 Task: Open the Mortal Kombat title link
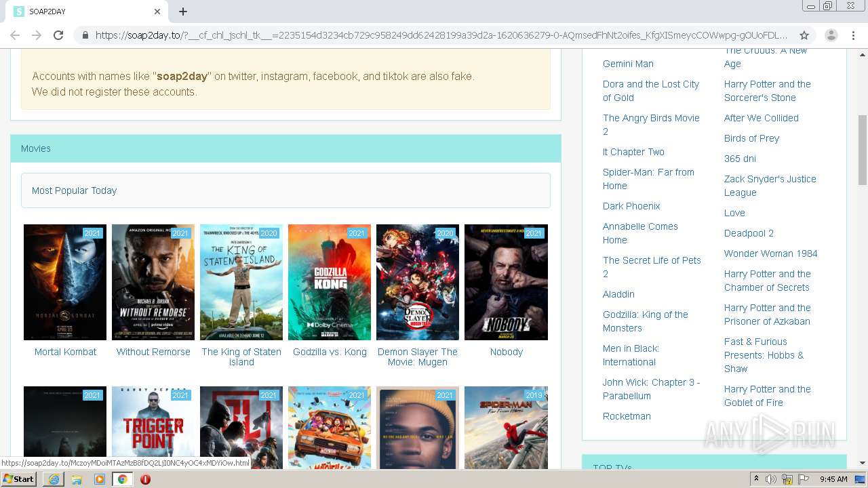click(x=65, y=352)
